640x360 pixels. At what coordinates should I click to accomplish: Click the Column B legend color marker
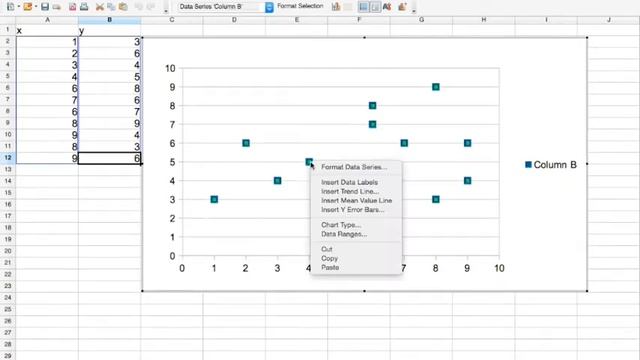pos(528,164)
